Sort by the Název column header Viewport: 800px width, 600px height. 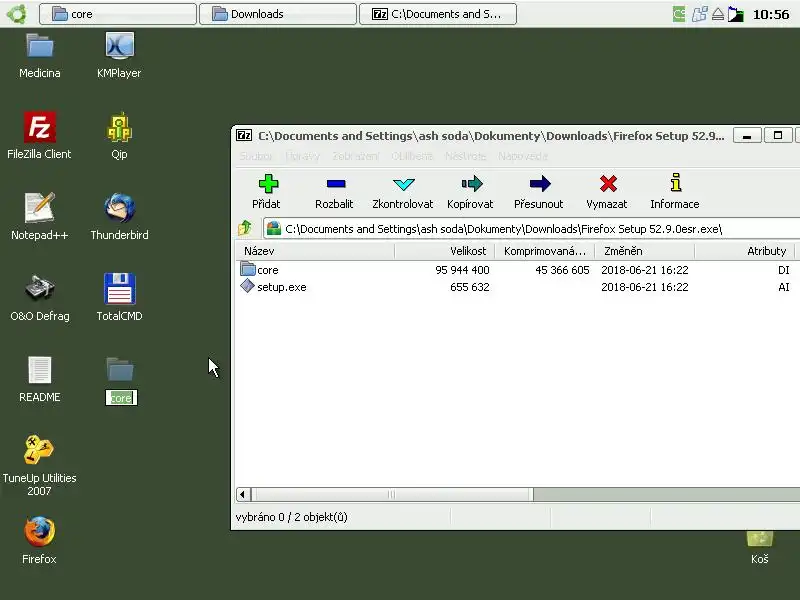tap(315, 251)
